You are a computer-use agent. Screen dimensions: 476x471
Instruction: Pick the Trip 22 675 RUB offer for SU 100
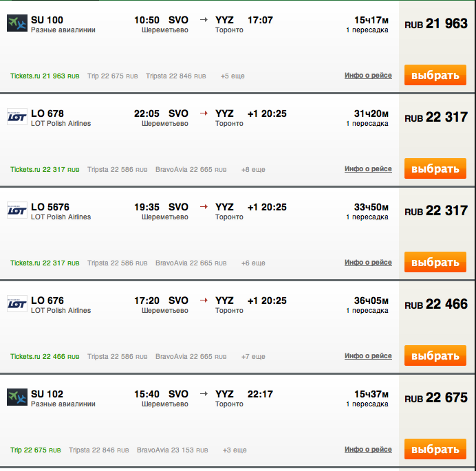pos(113,76)
